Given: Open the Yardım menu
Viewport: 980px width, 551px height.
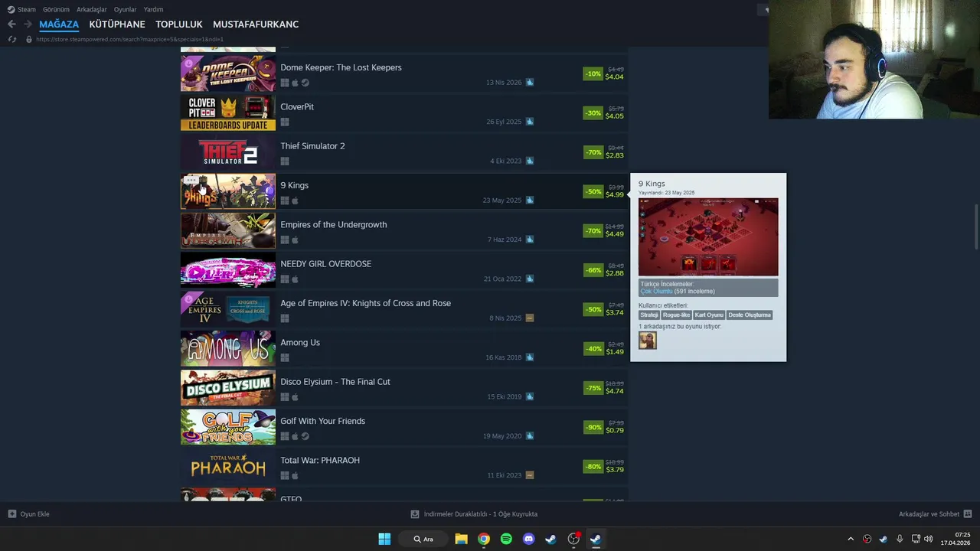Looking at the screenshot, I should point(153,9).
